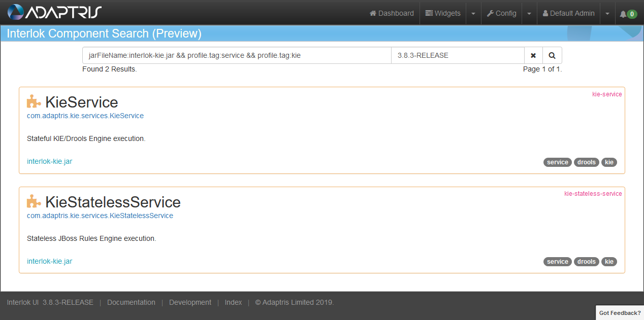The height and width of the screenshot is (320, 644).
Task: Click the KieService puzzle piece icon
Action: pyautogui.click(x=34, y=101)
